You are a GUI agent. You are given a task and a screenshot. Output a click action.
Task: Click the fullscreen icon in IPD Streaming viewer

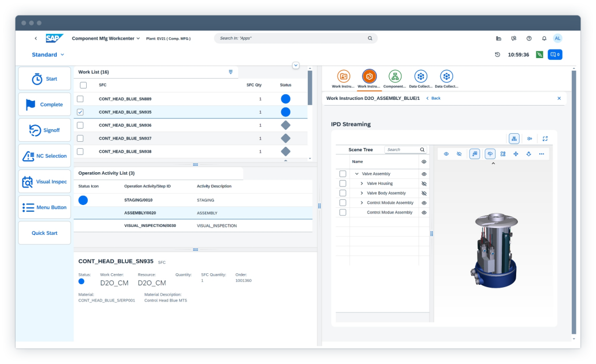[x=544, y=138]
